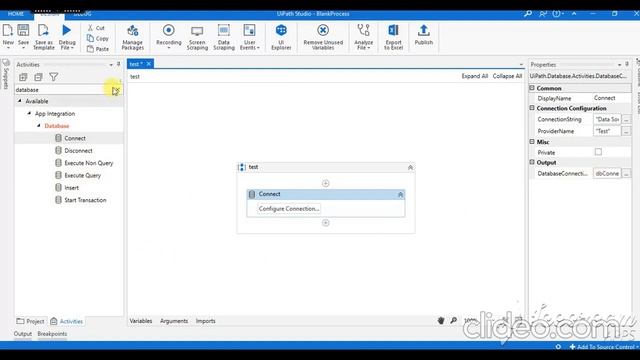Click Configure Connection button
The width and height of the screenshot is (640, 360).
[x=289, y=209]
